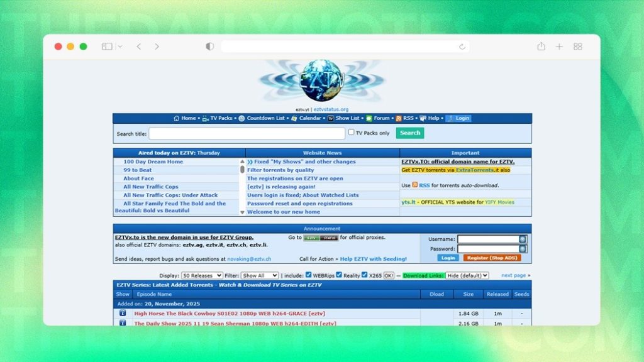
Task: Open Safari's sidebar toggle icon
Action: click(x=107, y=47)
